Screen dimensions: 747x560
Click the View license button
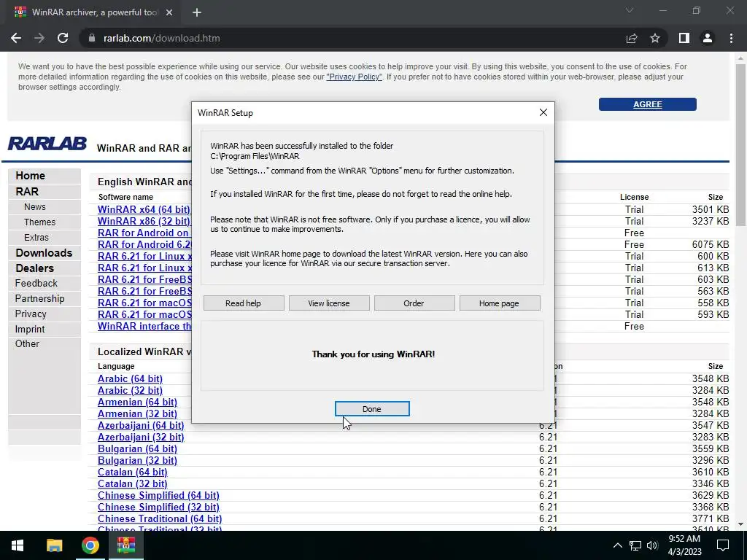point(329,303)
